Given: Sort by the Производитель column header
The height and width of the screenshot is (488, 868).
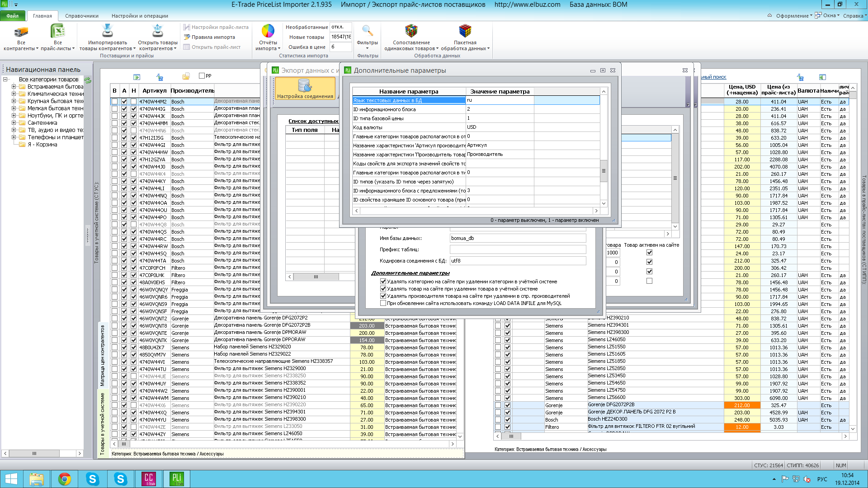Looking at the screenshot, I should click(192, 91).
